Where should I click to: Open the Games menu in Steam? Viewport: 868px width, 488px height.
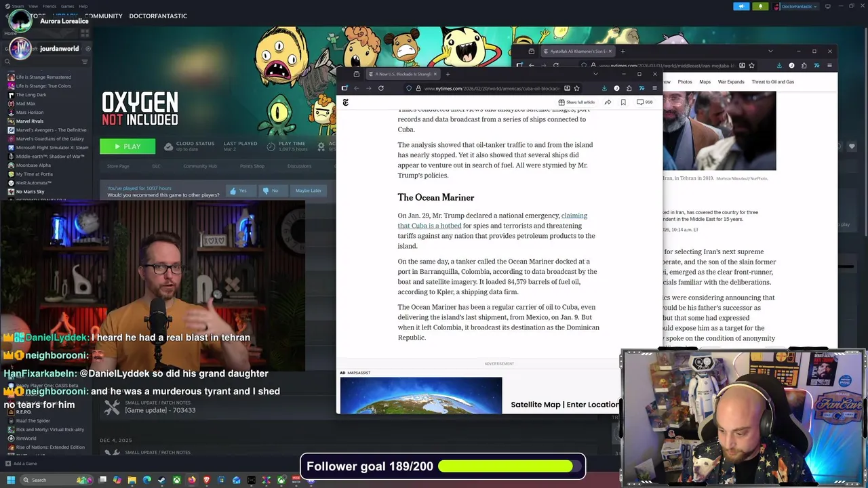pos(67,6)
